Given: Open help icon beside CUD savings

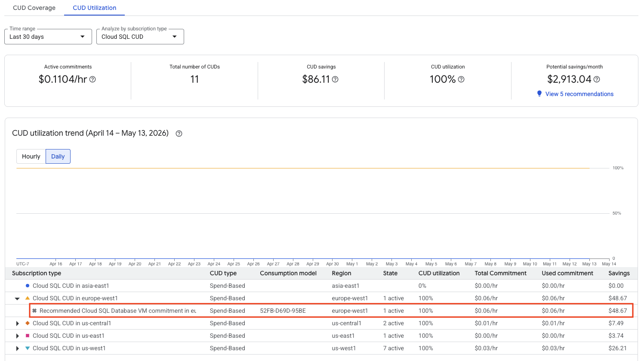Looking at the screenshot, I should (x=335, y=79).
